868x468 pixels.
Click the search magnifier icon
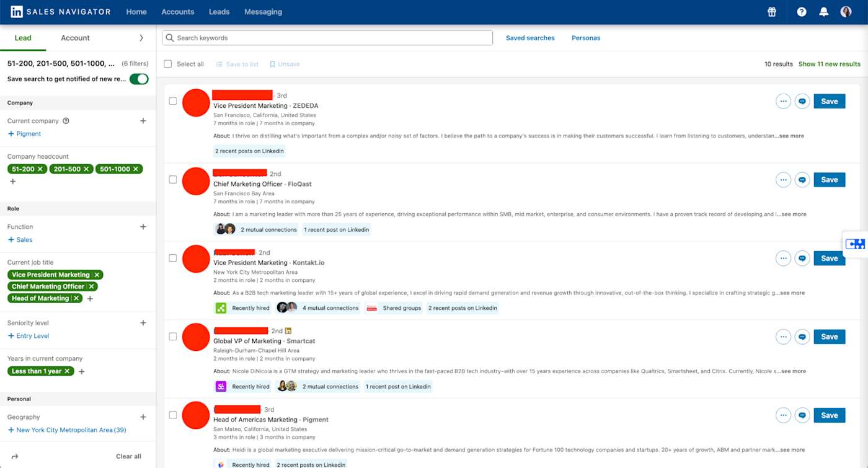point(170,38)
